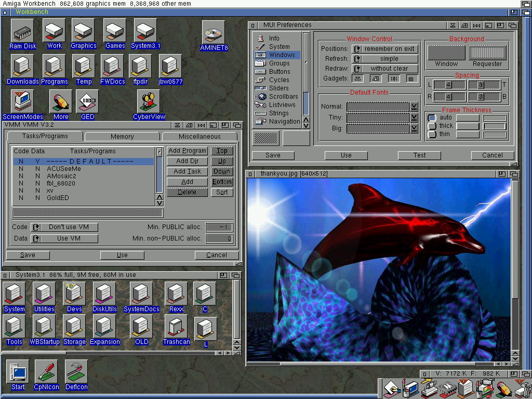
Task: Select the auto frame thickness radio button
Action: [432, 118]
